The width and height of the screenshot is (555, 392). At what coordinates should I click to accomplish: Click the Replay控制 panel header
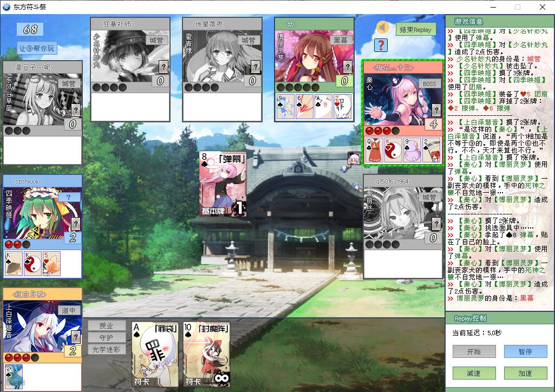coord(471,318)
